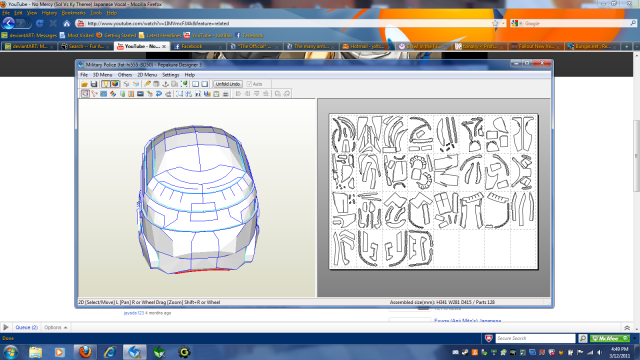Image resolution: width=640 pixels, height=360 pixels.
Task: Click play button next to Queue
Action: 6,327
